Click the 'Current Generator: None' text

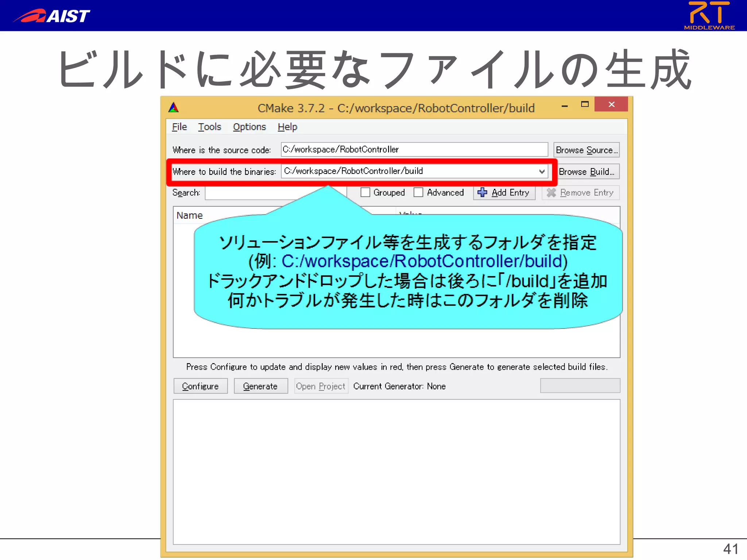[399, 386]
